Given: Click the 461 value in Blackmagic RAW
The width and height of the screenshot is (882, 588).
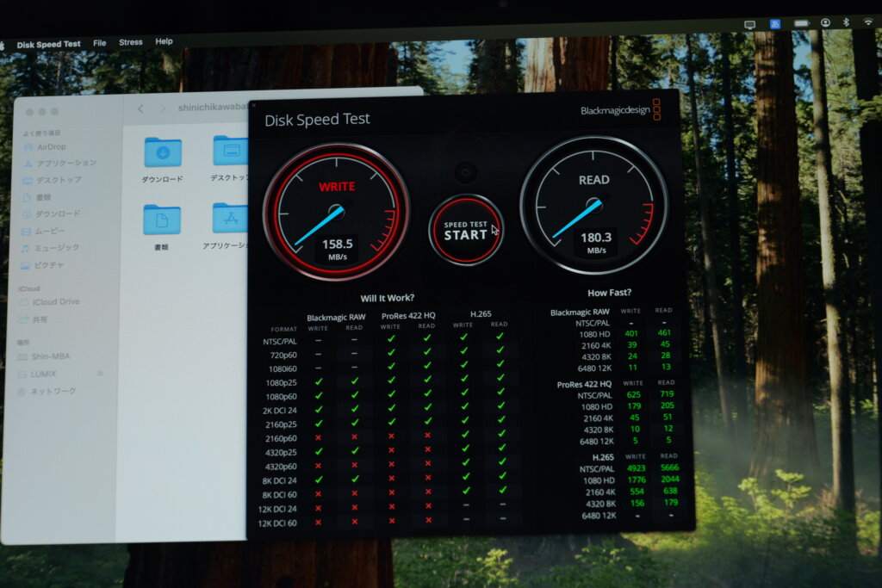Looking at the screenshot, I should coord(664,333).
